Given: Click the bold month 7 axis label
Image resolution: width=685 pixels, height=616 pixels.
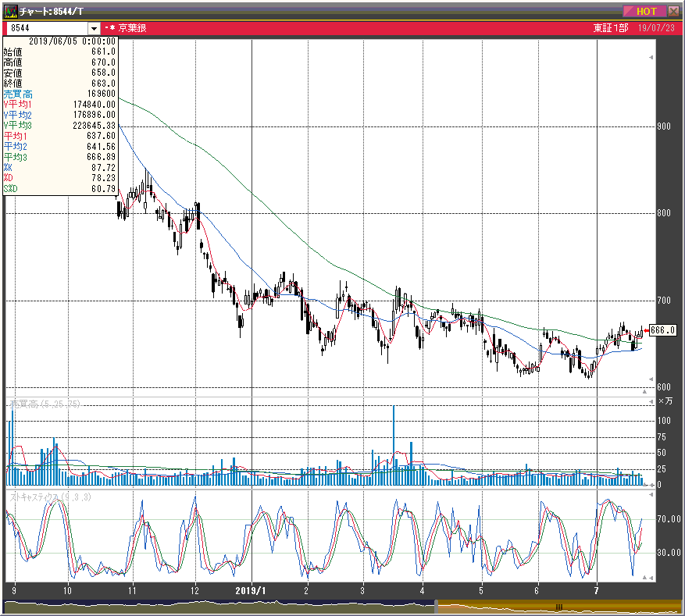Looking at the screenshot, I should click(x=596, y=591).
